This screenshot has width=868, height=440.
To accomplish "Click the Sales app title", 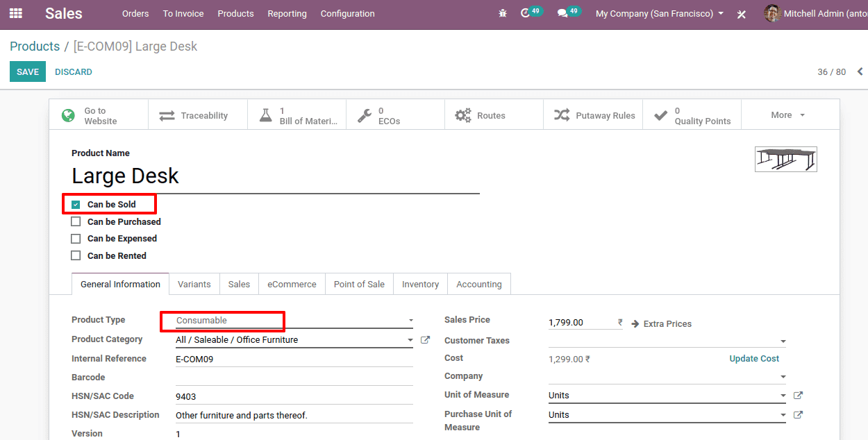I will click(64, 13).
